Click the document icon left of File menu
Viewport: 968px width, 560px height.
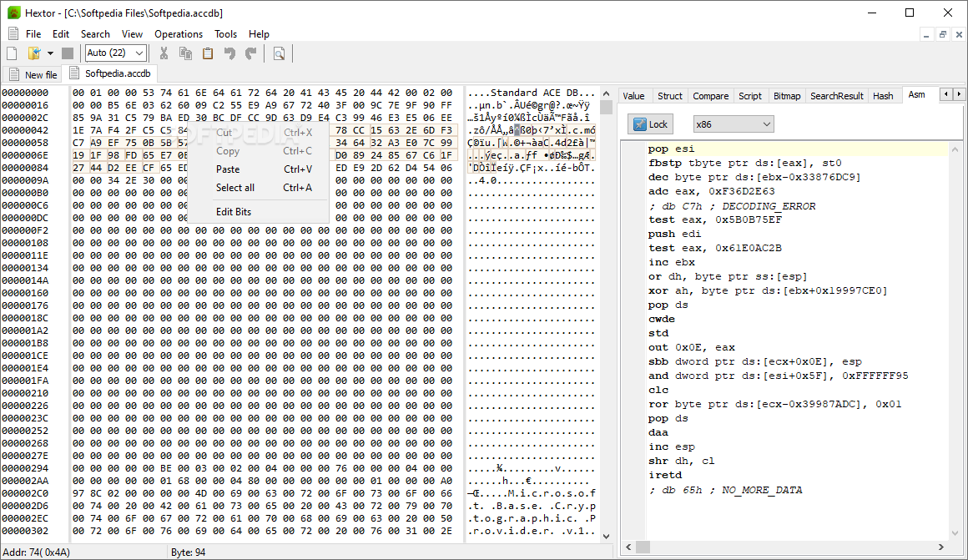pyautogui.click(x=13, y=34)
